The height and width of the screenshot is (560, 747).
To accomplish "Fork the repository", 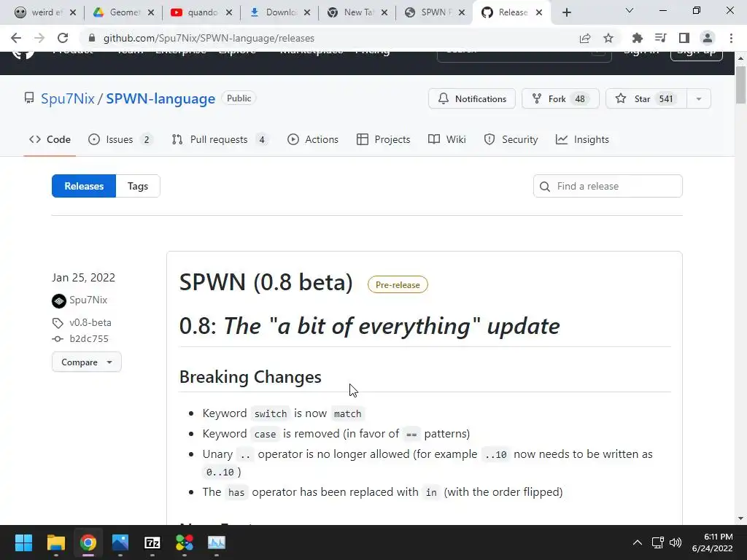I will pyautogui.click(x=560, y=98).
